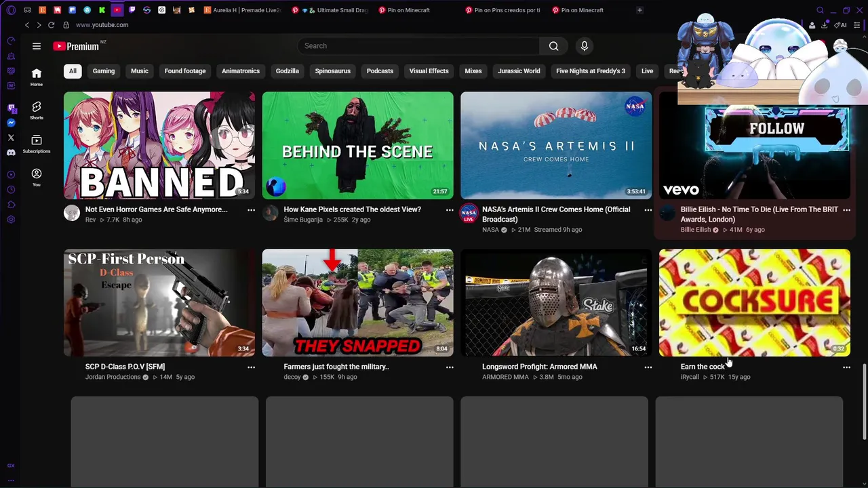Open more options for Longsword Profight video
The image size is (868, 488).
click(x=648, y=367)
